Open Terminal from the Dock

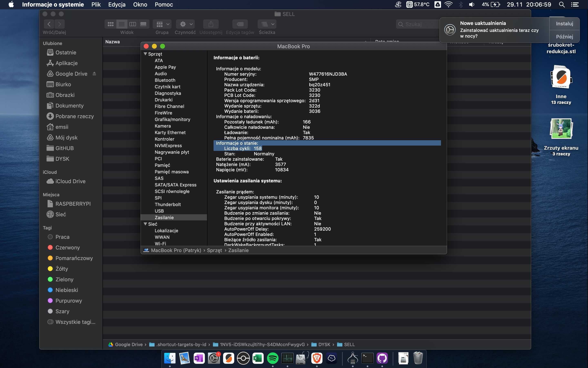tap(367, 358)
